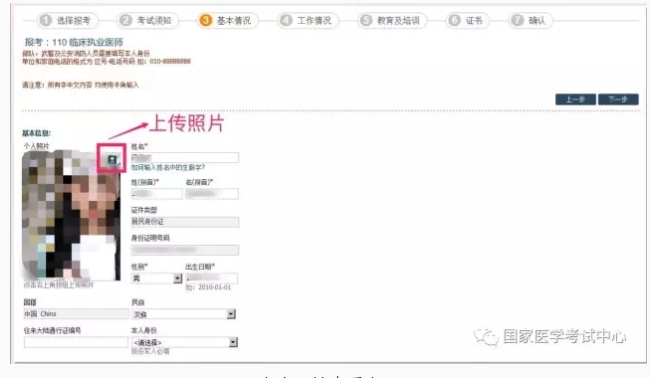Click the 基本信息 section heading
The width and height of the screenshot is (651, 378).
pyautogui.click(x=36, y=133)
